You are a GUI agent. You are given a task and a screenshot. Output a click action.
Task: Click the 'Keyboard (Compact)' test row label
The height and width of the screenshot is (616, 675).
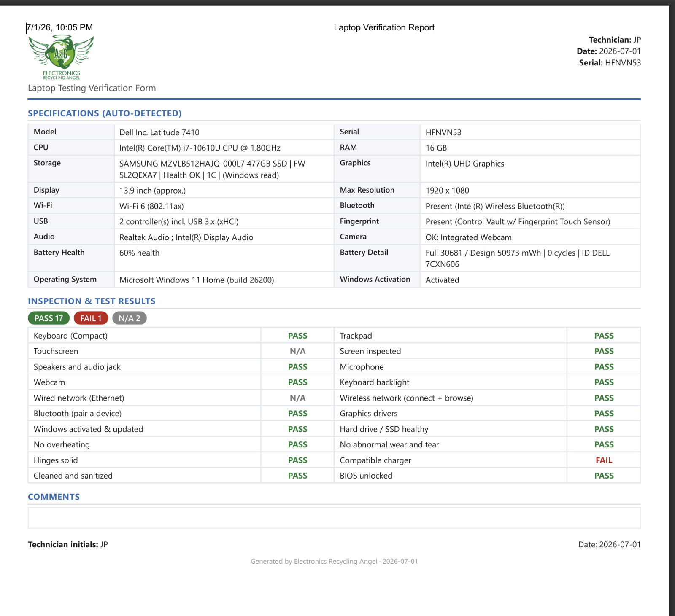point(70,336)
